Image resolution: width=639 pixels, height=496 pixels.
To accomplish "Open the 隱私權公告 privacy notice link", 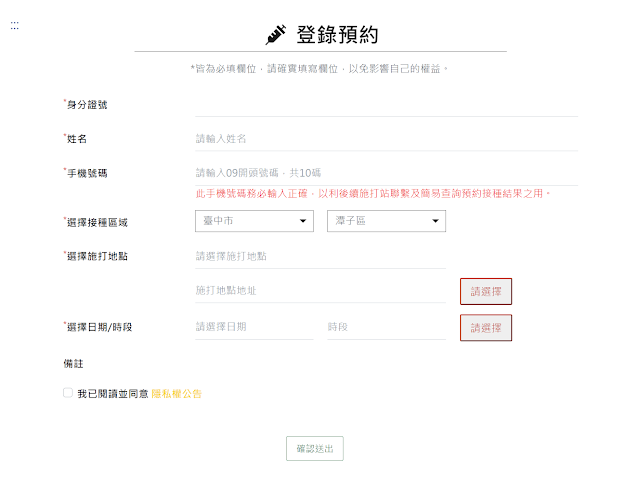I will [x=176, y=394].
